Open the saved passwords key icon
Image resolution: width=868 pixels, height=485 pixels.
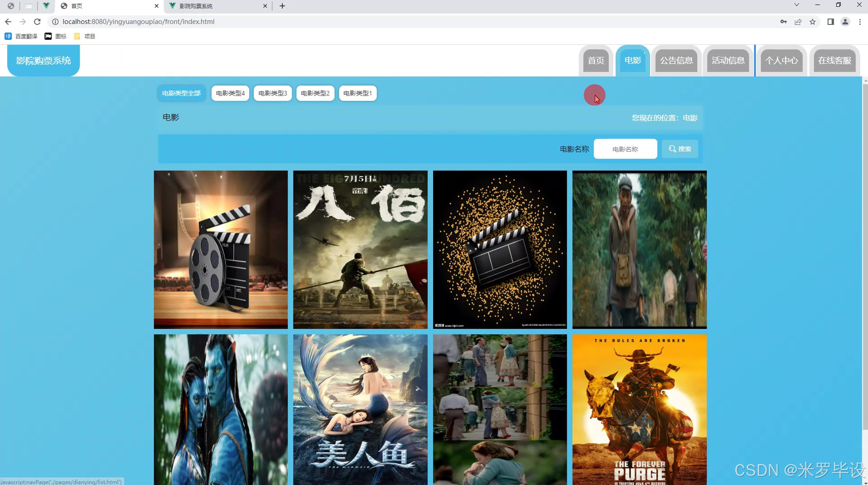[x=783, y=22]
